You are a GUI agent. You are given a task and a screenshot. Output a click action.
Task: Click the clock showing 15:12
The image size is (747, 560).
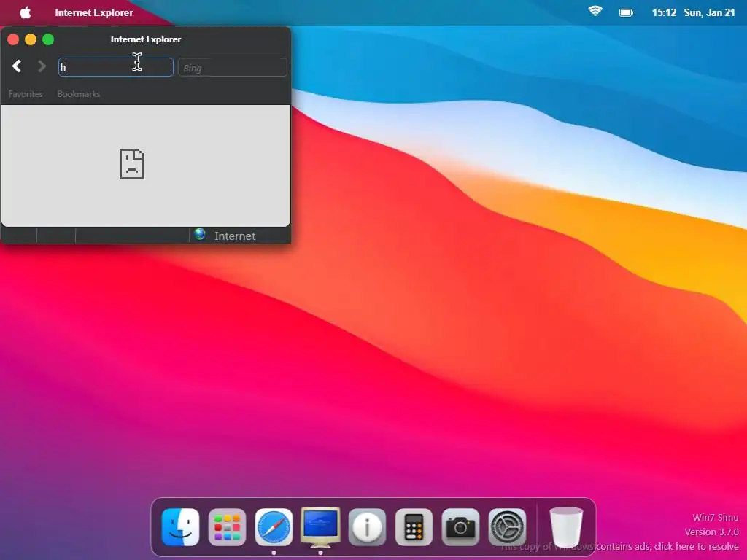664,12
